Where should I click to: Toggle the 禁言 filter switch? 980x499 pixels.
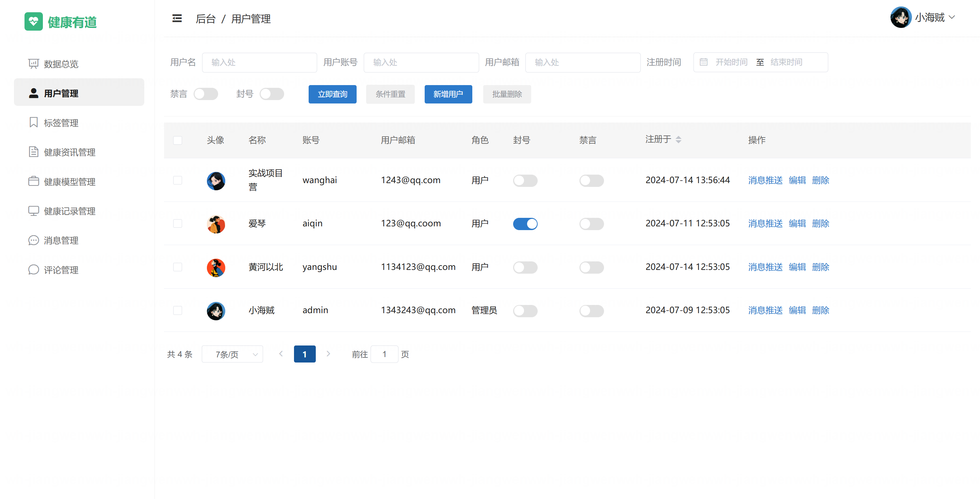(x=206, y=94)
